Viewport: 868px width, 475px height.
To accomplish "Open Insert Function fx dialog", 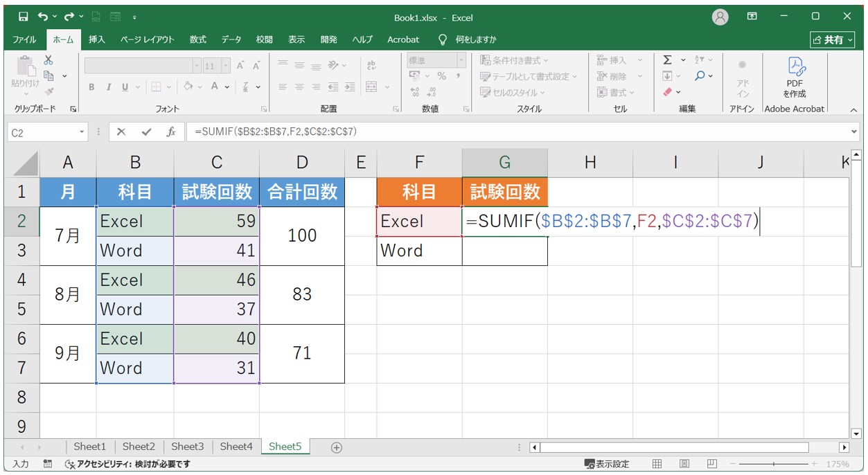I will [171, 132].
